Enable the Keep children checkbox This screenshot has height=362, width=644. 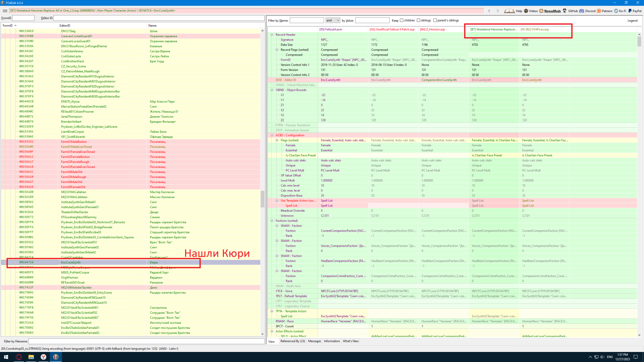pyautogui.click(x=401, y=20)
